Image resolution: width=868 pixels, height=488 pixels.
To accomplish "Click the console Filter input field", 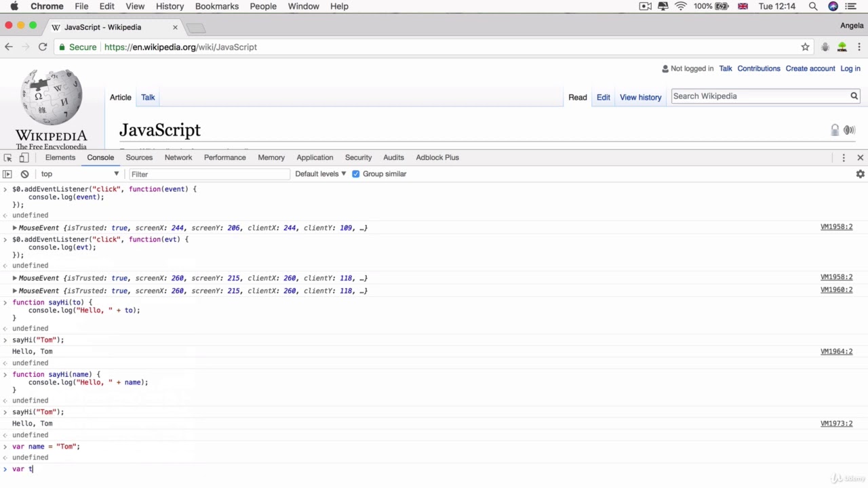I will click(209, 174).
